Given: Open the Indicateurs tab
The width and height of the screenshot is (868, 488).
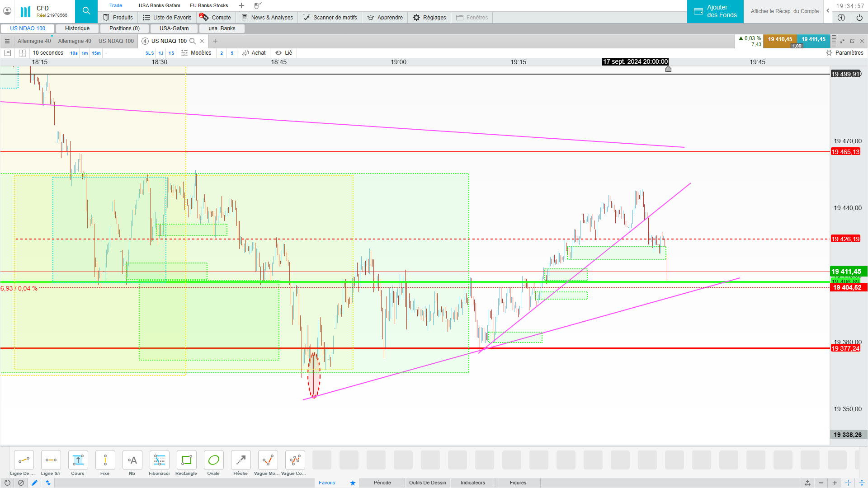Looking at the screenshot, I should tap(472, 483).
